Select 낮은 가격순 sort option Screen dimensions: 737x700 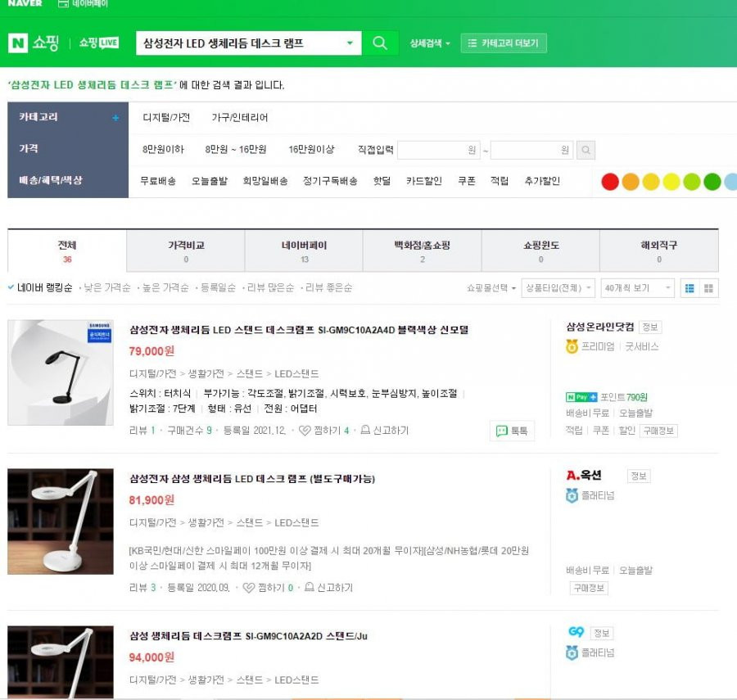[x=106, y=288]
